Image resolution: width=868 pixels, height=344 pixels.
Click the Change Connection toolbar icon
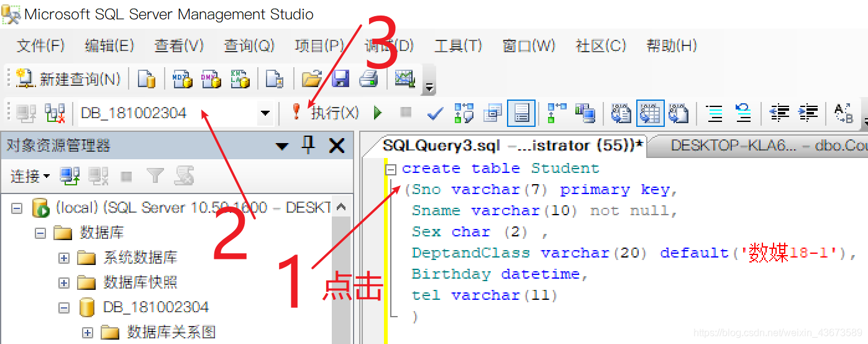(x=55, y=113)
